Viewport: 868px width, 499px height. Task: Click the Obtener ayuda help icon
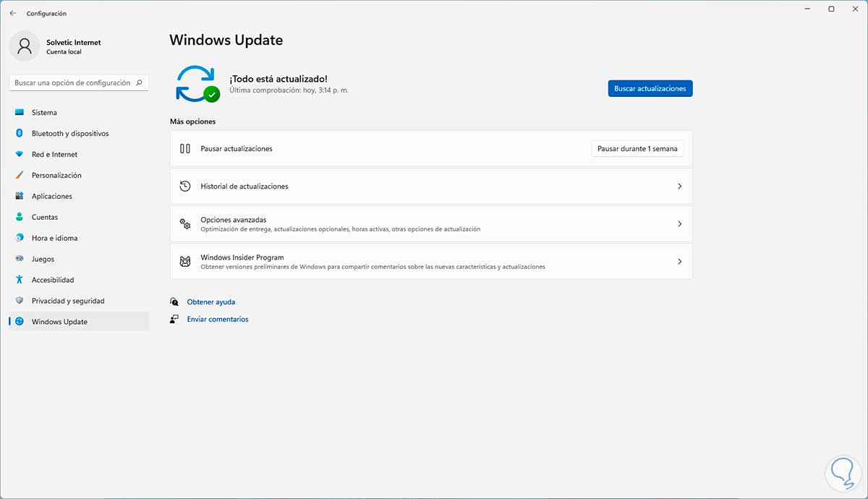pyautogui.click(x=174, y=302)
